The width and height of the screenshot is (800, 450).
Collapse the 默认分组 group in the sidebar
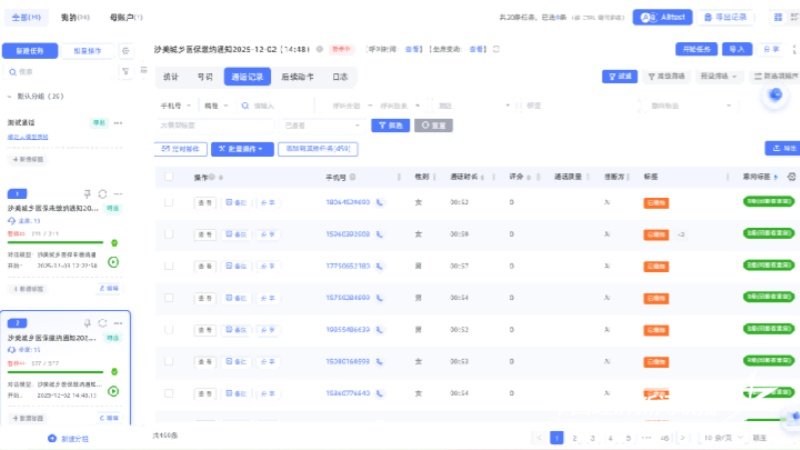pyautogui.click(x=9, y=97)
